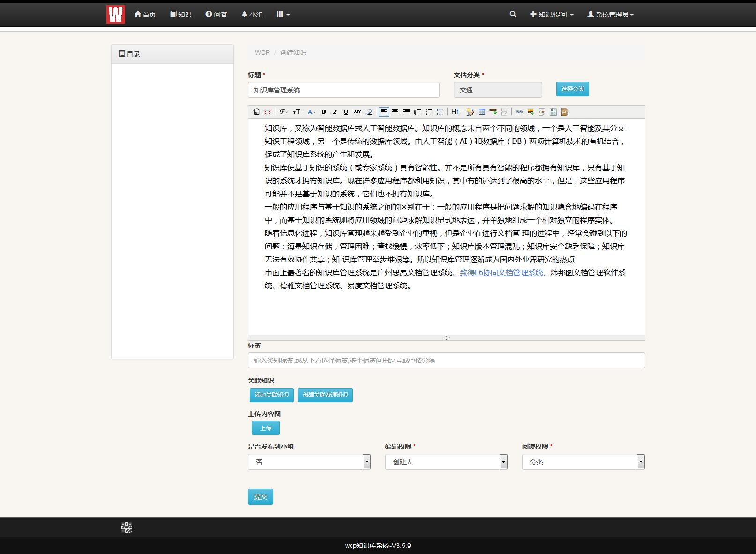Click the insert template document icon
Viewport: 756px width, 554px height.
coord(553,112)
